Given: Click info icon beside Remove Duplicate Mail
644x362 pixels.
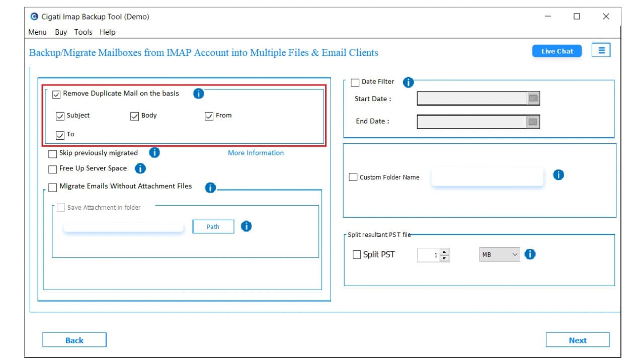Looking at the screenshot, I should tap(199, 94).
